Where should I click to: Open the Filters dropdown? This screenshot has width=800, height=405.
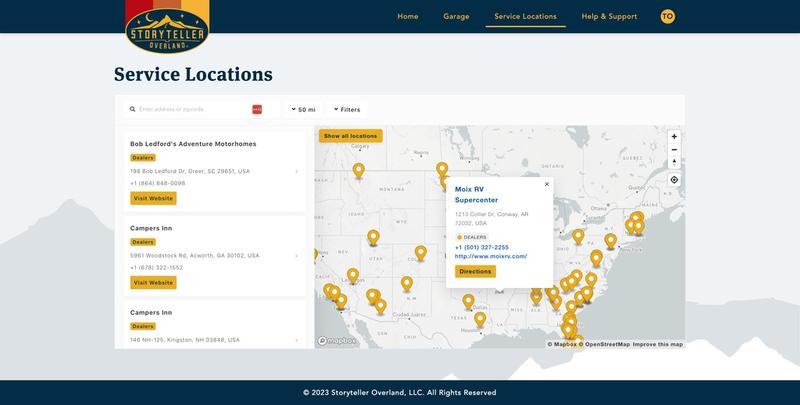pyautogui.click(x=347, y=109)
